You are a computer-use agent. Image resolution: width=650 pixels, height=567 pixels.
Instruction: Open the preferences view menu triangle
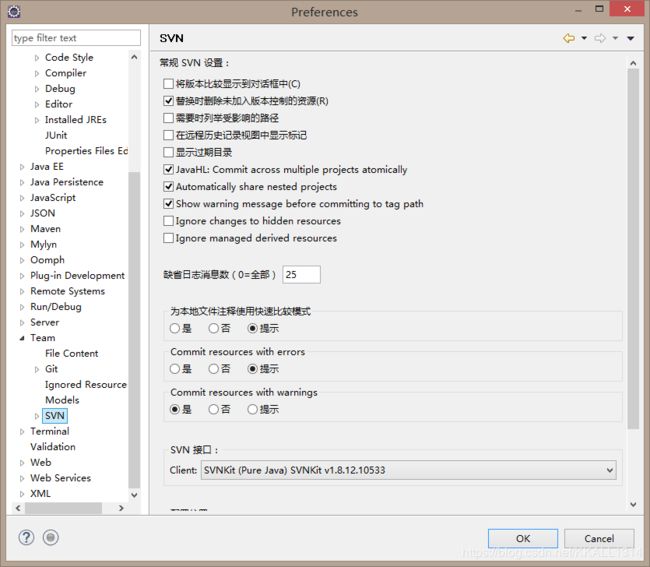[x=631, y=38]
